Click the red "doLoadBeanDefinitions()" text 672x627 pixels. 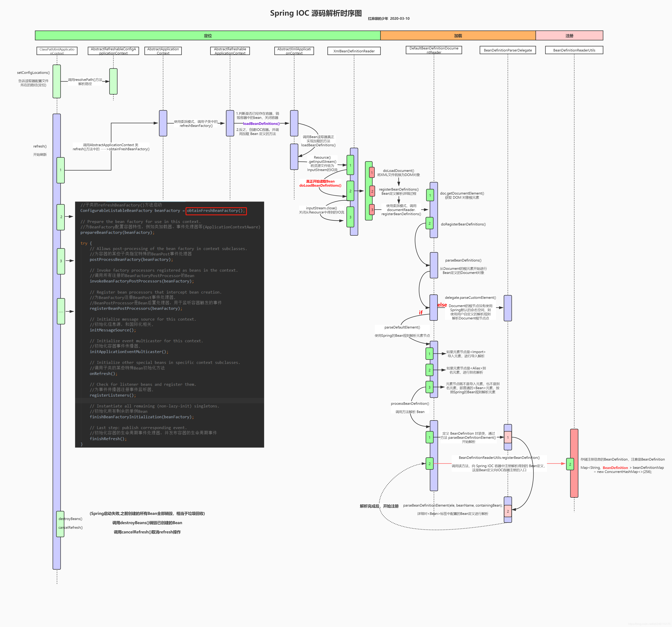(320, 185)
